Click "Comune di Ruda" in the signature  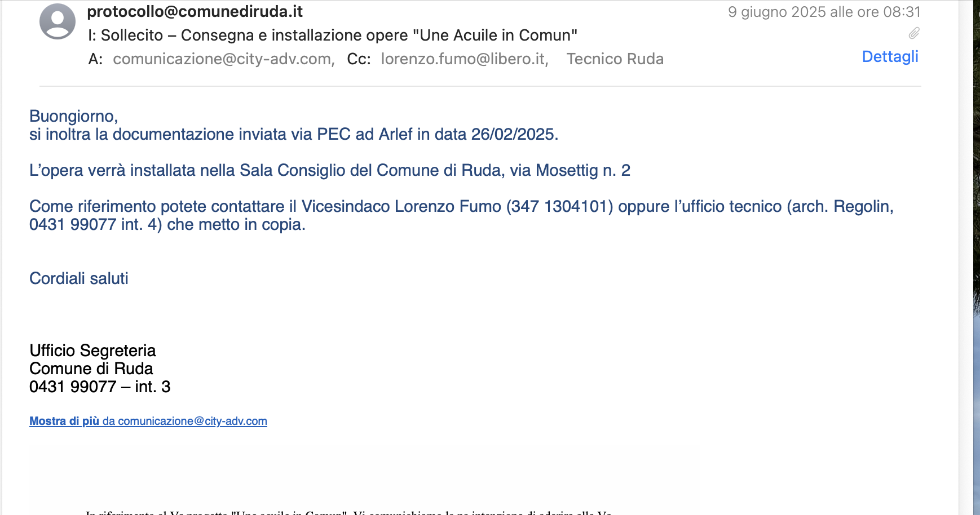click(91, 369)
